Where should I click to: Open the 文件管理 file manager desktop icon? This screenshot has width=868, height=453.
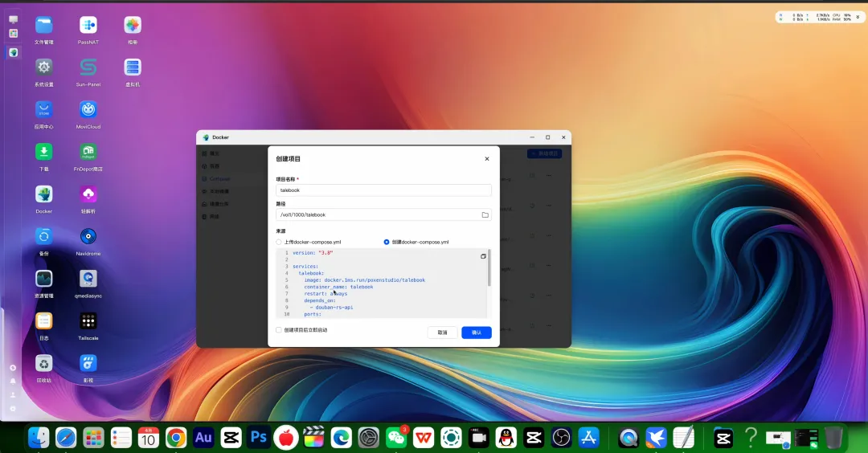43,26
